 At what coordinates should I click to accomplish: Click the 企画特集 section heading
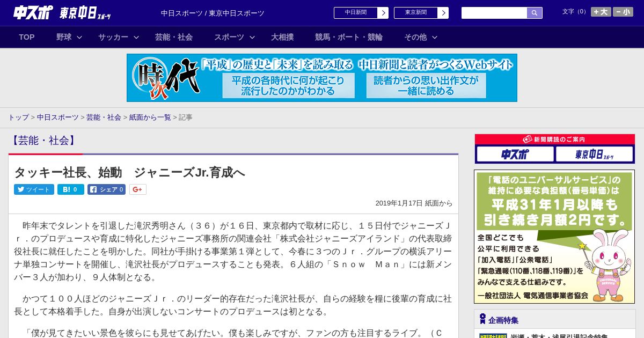pyautogui.click(x=503, y=320)
